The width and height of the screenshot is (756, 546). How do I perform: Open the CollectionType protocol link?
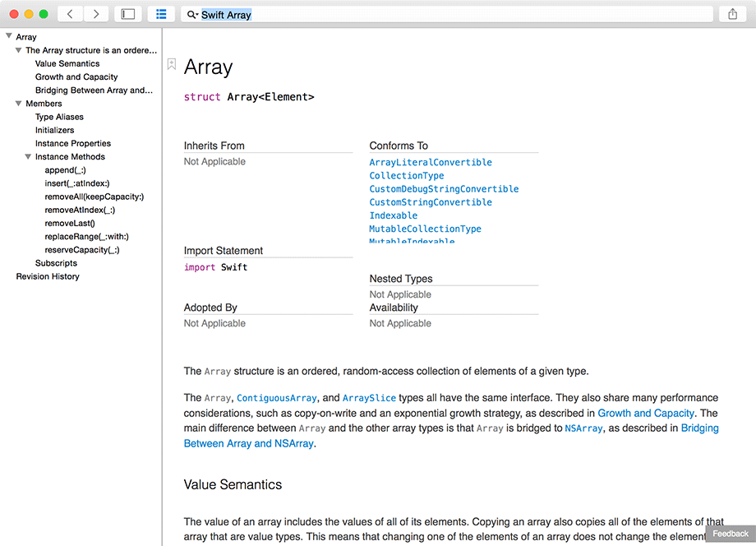tap(407, 176)
